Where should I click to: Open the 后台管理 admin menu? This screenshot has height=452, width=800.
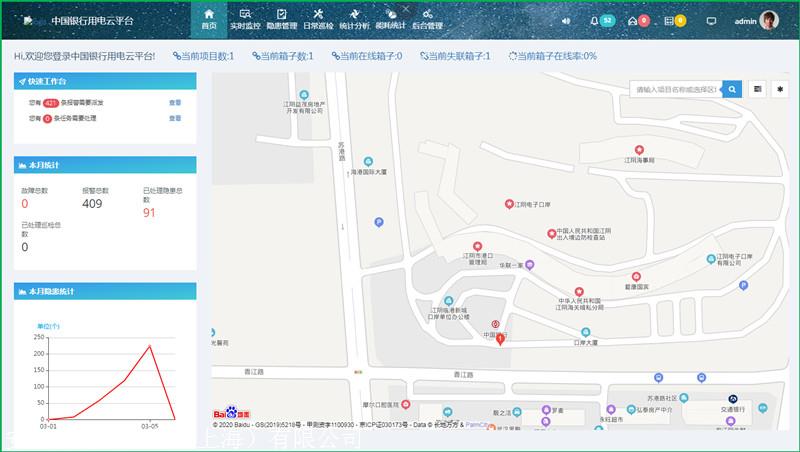(x=428, y=20)
